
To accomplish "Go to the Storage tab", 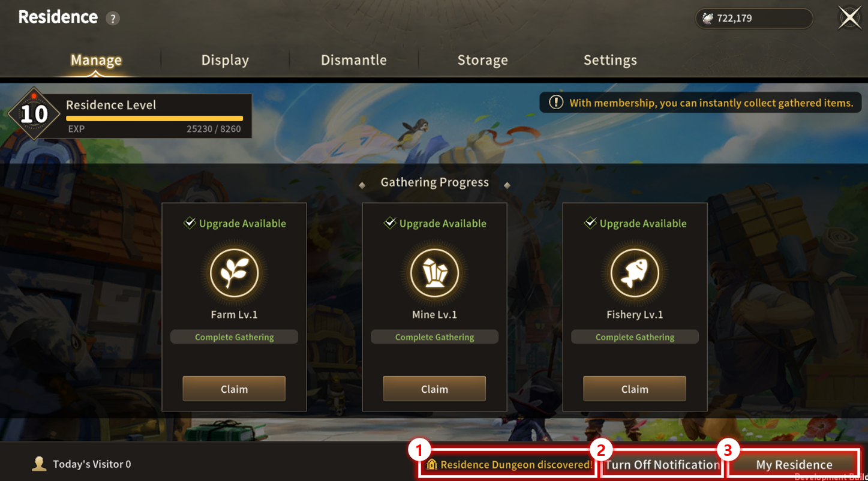I will click(x=483, y=60).
